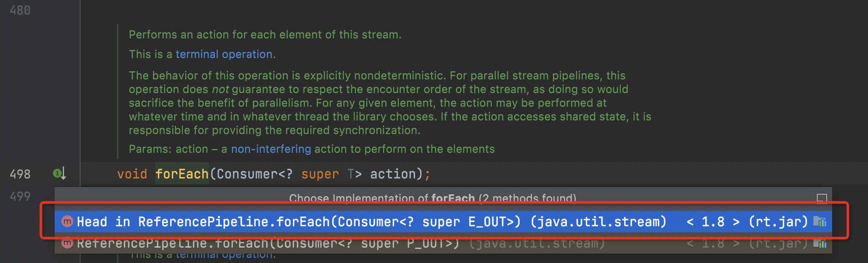This screenshot has width=868, height=263.
Task: Click the histogram icon beside the P_OUT forEach entry
Action: 821,243
